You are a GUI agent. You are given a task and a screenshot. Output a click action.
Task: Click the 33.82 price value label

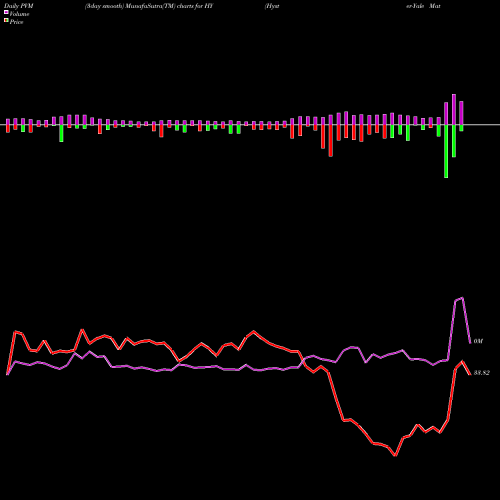(482, 373)
